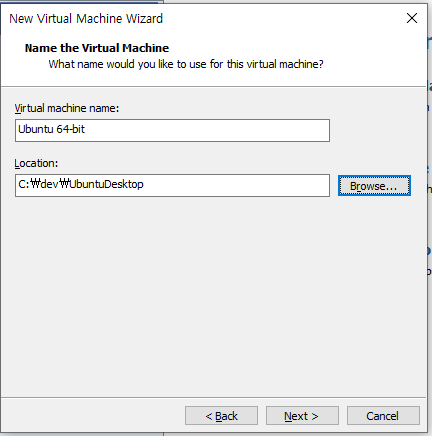The width and height of the screenshot is (432, 436).
Task: Click the 'New Virtual Machine Wizard' title bar
Action: click(x=86, y=18)
